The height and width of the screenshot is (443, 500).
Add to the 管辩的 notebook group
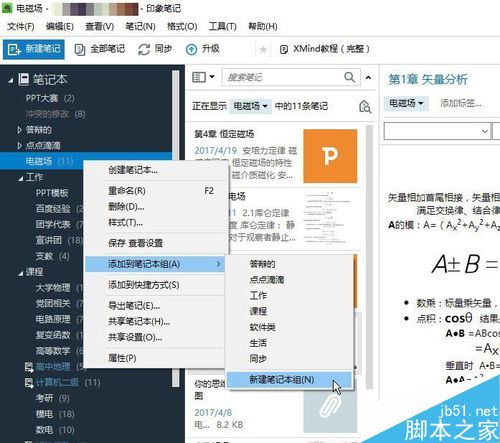(x=289, y=264)
